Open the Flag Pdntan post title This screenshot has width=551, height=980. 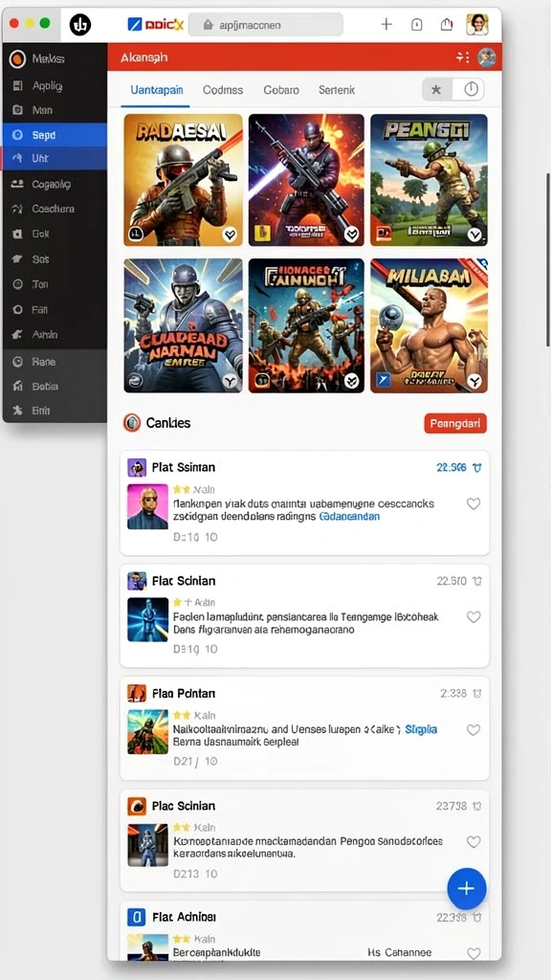pos(184,693)
